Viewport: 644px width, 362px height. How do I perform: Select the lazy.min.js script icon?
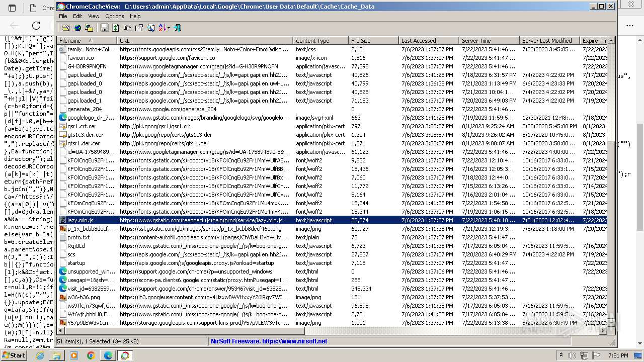point(63,220)
